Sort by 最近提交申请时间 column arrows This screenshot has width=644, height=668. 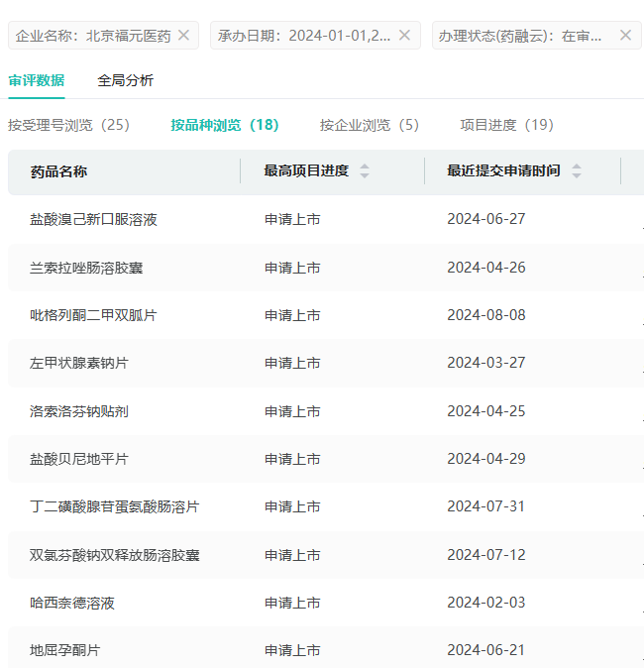point(577,170)
